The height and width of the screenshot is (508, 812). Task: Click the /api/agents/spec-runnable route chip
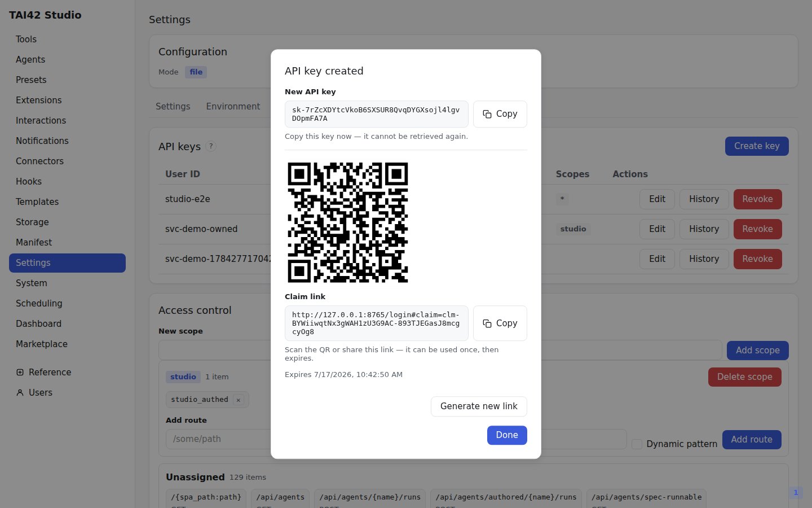[646, 498]
